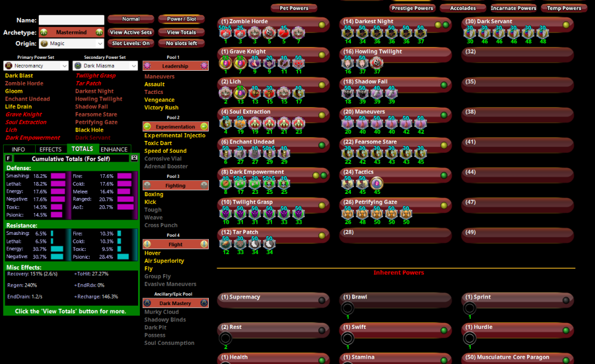This screenshot has height=364, width=595.
Task: Open the Origin dropdown showing Magic
Action: click(x=71, y=43)
